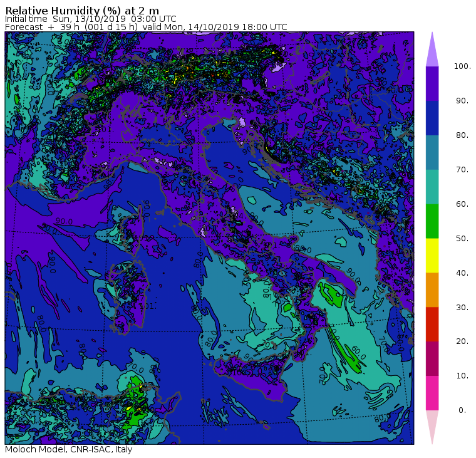
Task: Click the dark blue 80–90 legend band
Action: 432,118
